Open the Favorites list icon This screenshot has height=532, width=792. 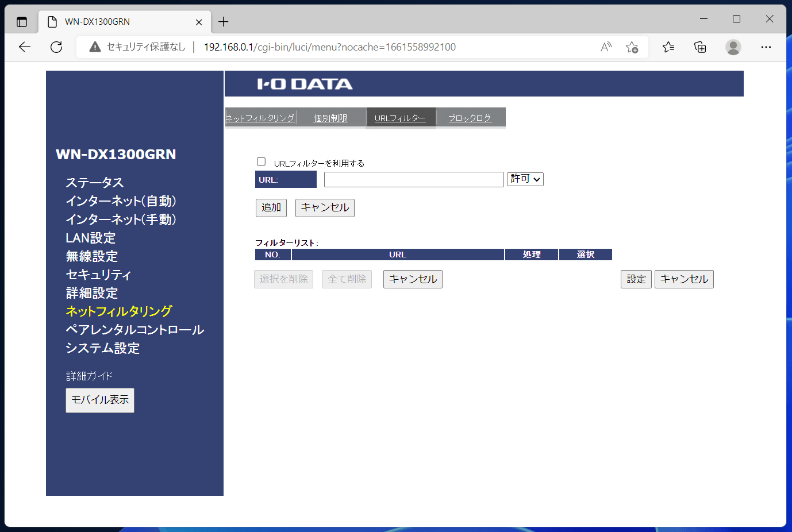[668, 47]
